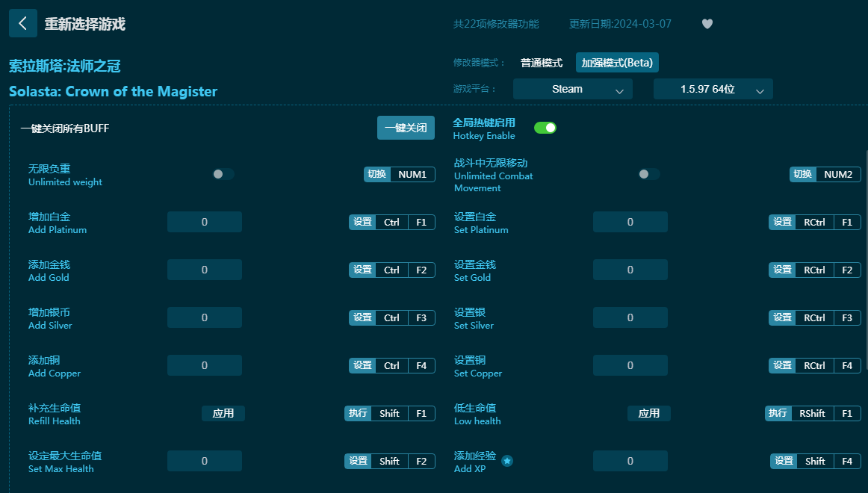Click the 重新选择游戏 title text
868x493 pixels.
(x=84, y=24)
